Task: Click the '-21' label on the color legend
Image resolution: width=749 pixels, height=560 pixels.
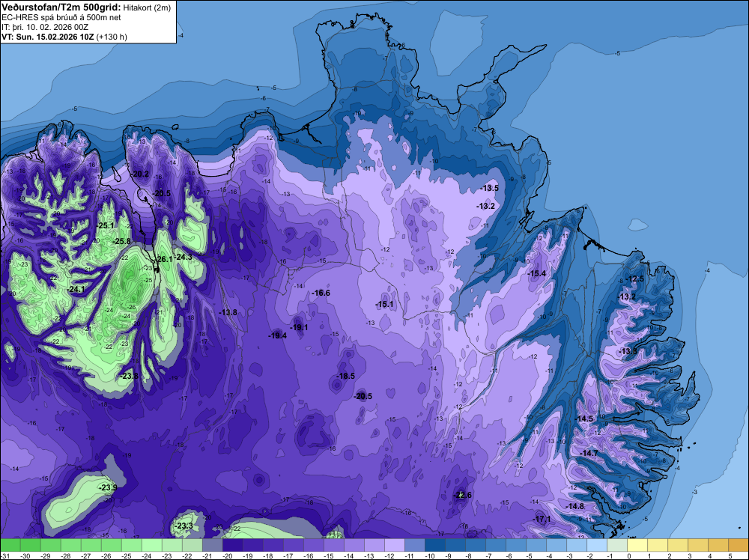Action: [x=207, y=556]
